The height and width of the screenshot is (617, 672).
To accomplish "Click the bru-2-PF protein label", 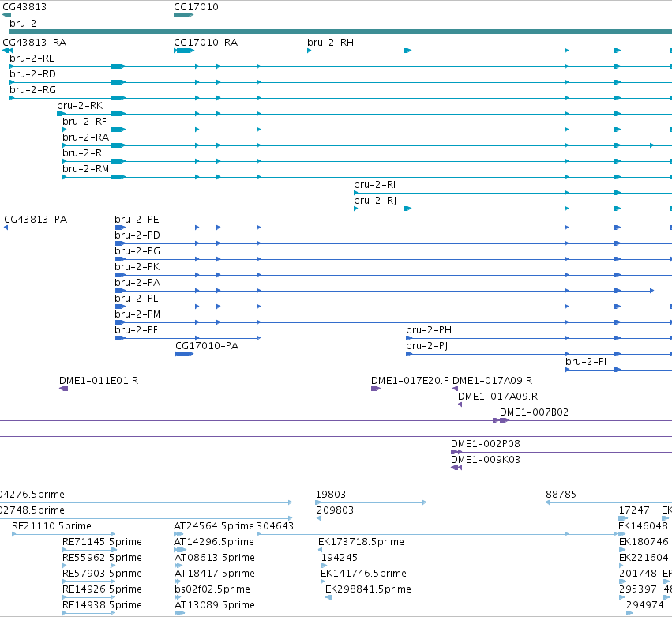I will tap(137, 330).
